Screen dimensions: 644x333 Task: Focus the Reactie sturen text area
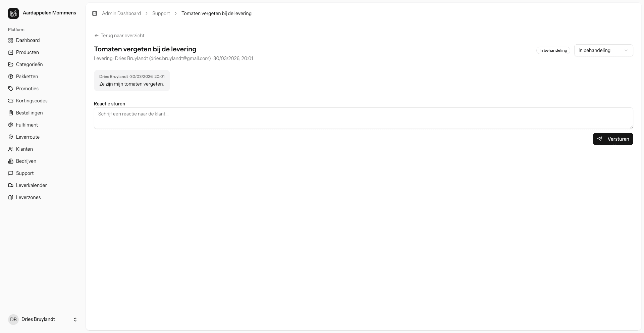364,118
